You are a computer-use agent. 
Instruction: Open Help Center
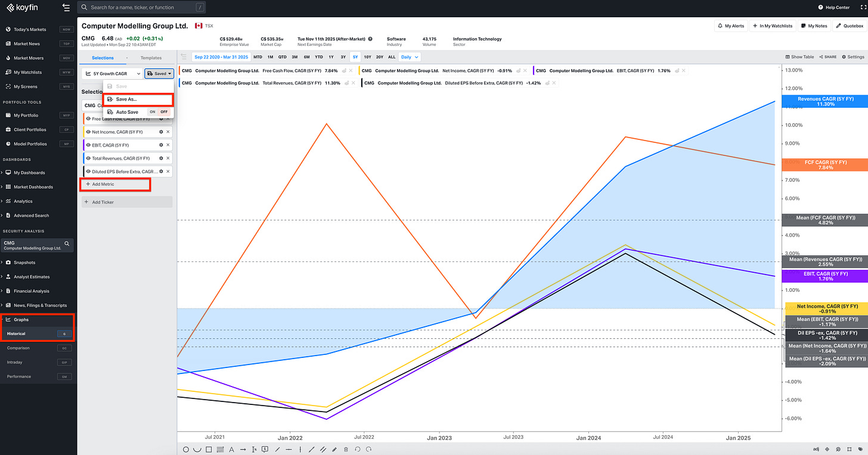pyautogui.click(x=833, y=8)
